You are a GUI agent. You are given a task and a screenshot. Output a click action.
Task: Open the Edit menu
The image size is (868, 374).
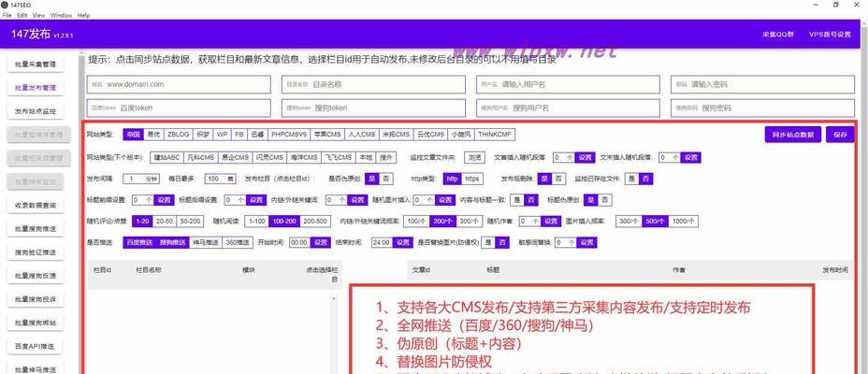point(22,16)
